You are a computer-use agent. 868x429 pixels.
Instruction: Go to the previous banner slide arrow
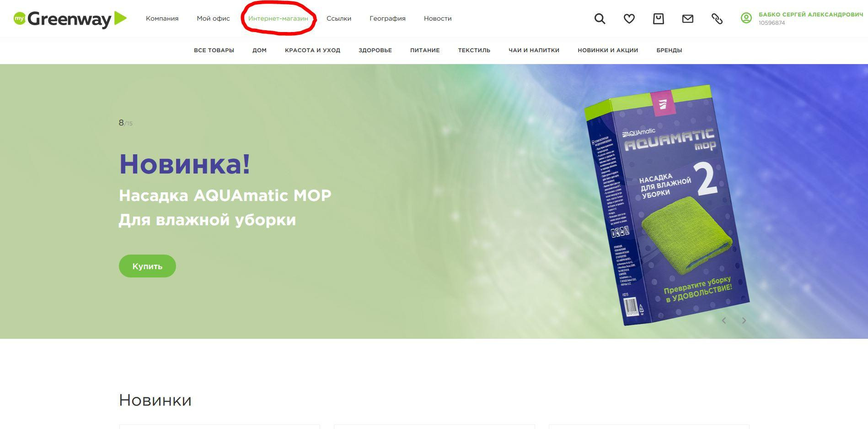tap(724, 320)
